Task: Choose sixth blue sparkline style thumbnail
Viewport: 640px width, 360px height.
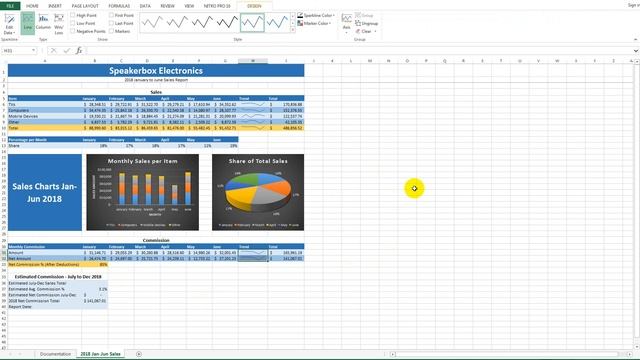Action: point(277,22)
